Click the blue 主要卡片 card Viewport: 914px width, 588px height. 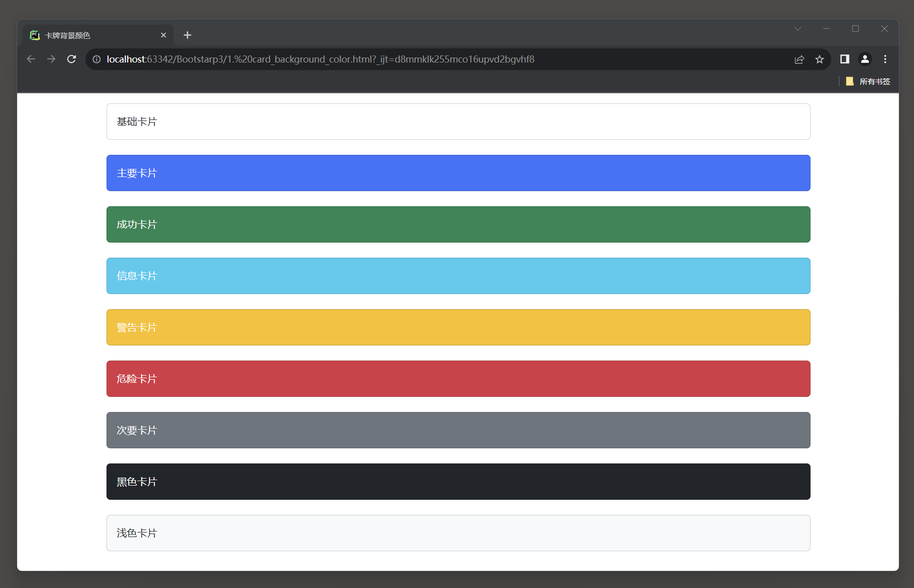pyautogui.click(x=458, y=173)
